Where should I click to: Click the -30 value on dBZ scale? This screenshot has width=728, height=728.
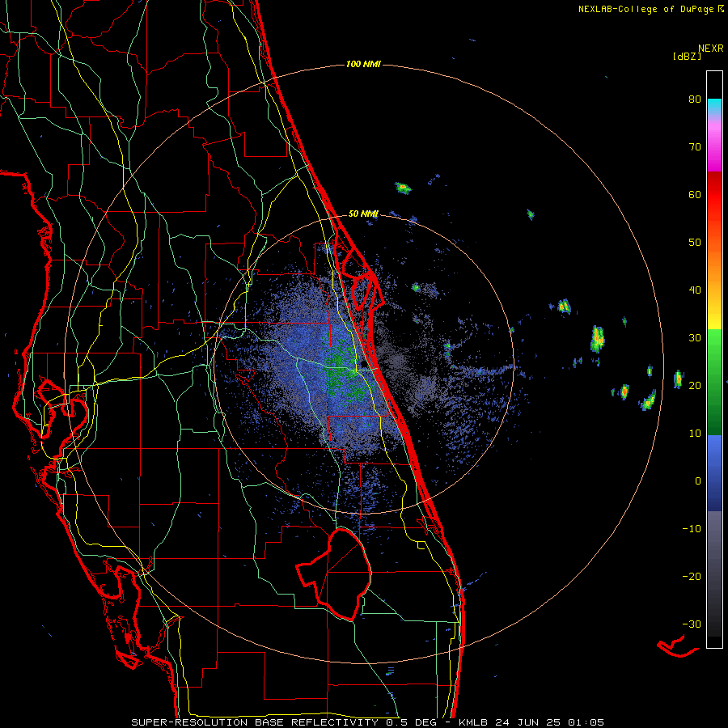(692, 624)
